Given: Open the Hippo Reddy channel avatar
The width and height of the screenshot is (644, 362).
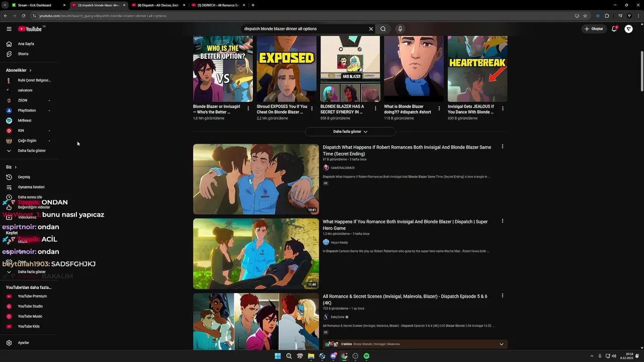Looking at the screenshot, I should coord(326,242).
